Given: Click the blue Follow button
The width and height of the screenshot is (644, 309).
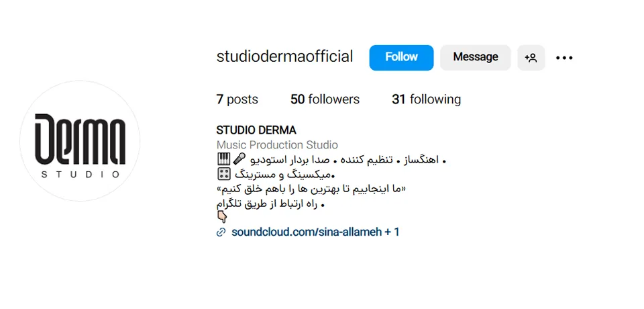Looking at the screenshot, I should pyautogui.click(x=401, y=58).
